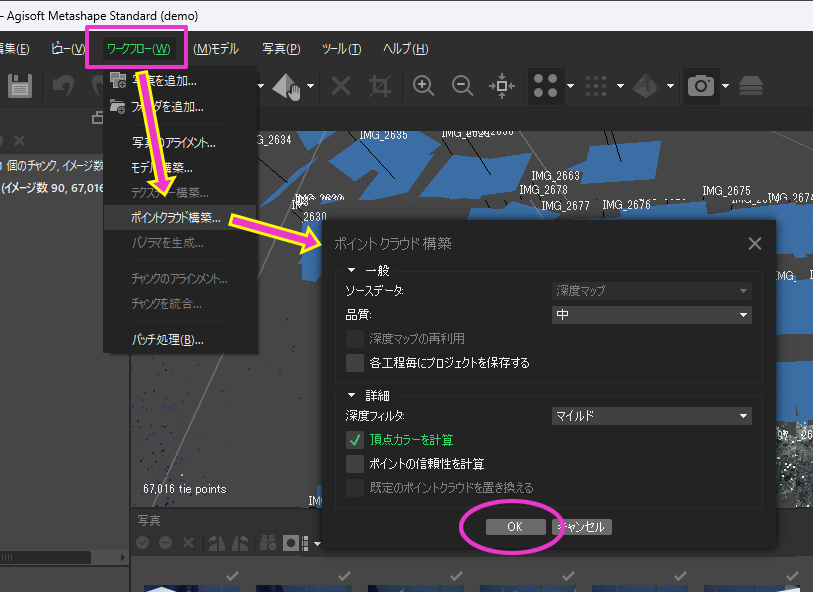The width and height of the screenshot is (813, 592).
Task: Enable 深度マップの再利用 checkbox
Action: (x=355, y=339)
